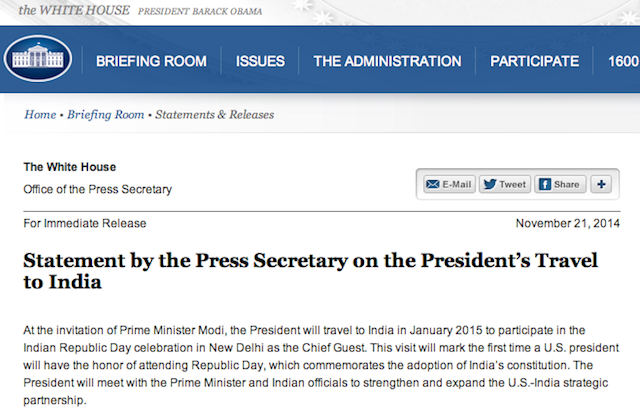Click the Facebook Share button
The height and width of the screenshot is (415, 640).
(560, 184)
